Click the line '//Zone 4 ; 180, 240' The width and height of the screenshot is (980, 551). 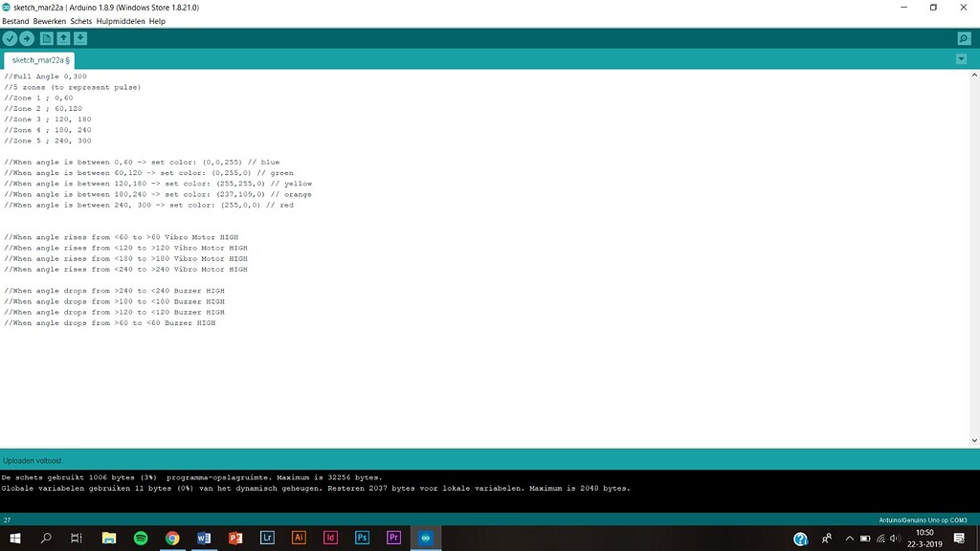coord(48,130)
